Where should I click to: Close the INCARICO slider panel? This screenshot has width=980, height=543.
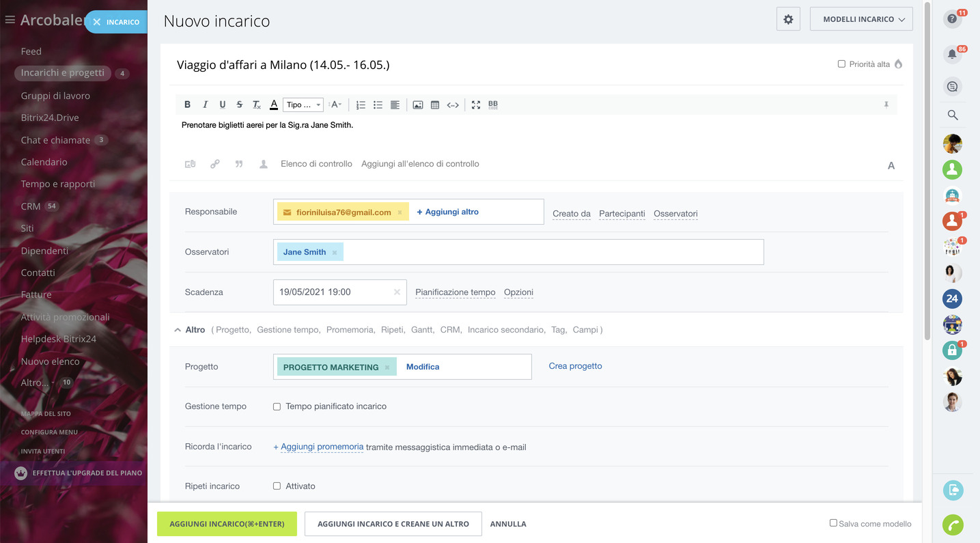pyautogui.click(x=97, y=22)
